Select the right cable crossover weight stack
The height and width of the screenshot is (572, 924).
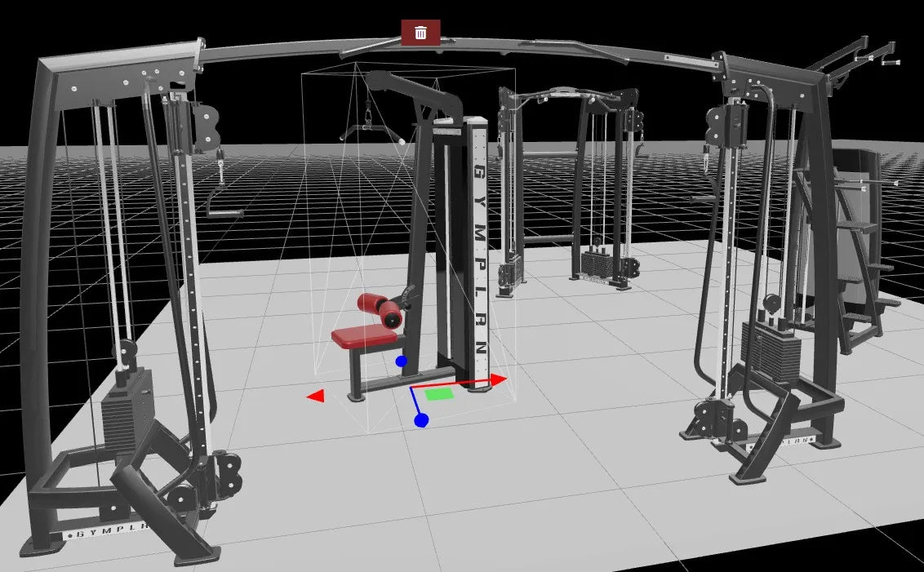tap(771, 351)
